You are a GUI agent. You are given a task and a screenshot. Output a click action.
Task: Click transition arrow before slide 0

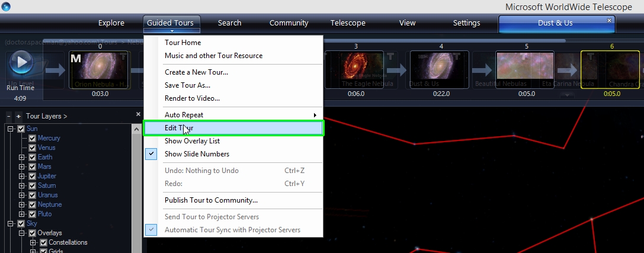(55, 70)
